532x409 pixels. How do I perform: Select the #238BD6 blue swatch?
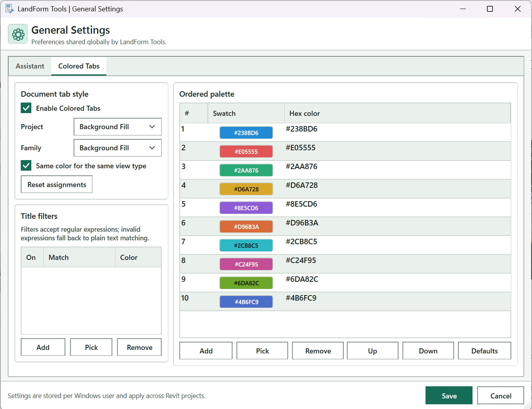246,133
